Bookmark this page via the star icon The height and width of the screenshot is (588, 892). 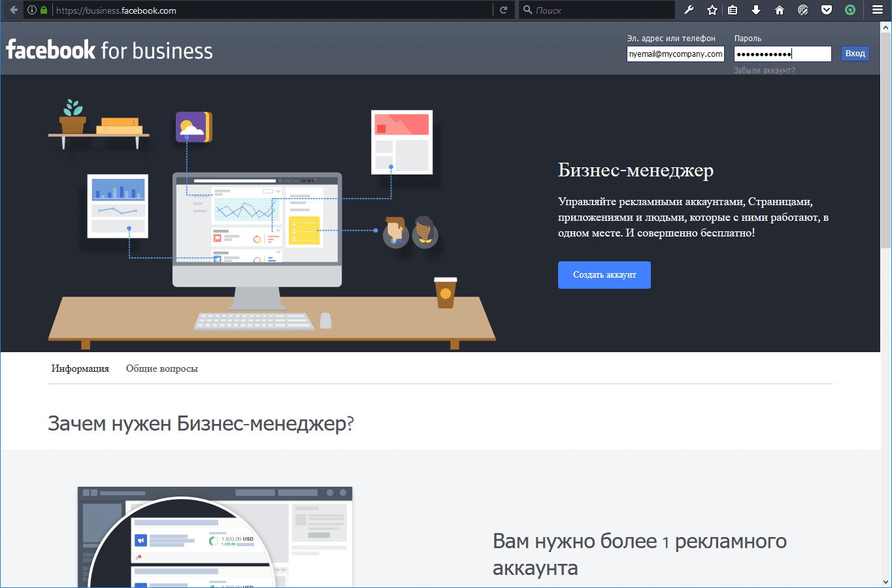(712, 10)
